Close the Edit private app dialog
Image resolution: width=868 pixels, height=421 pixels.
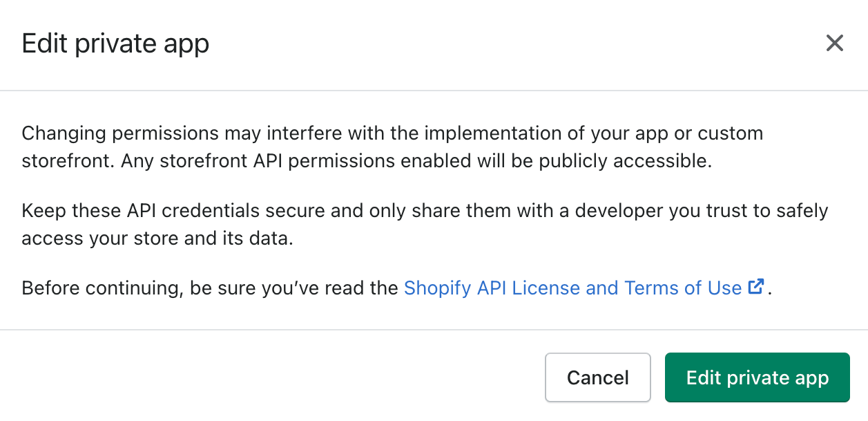pyautogui.click(x=835, y=44)
